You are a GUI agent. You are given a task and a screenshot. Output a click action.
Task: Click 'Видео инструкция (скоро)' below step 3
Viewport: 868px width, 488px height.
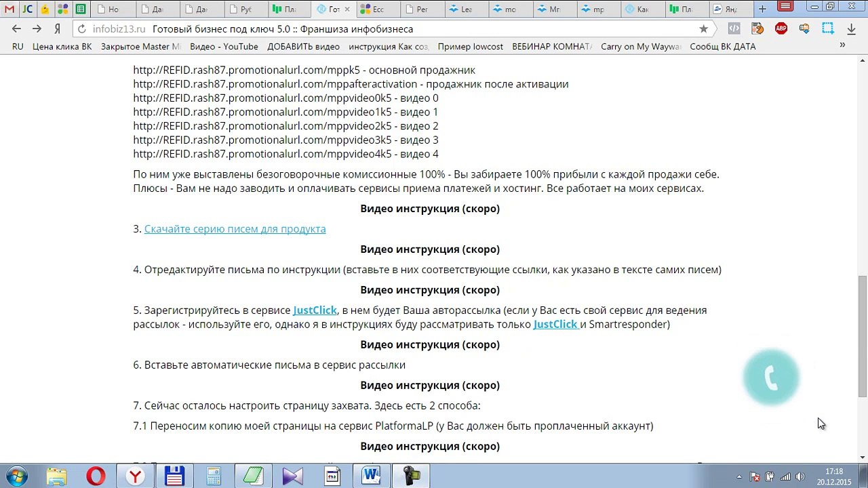point(430,249)
